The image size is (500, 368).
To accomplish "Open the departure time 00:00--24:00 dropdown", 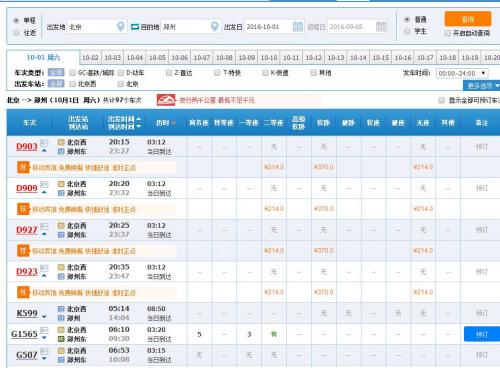I will click(x=462, y=73).
